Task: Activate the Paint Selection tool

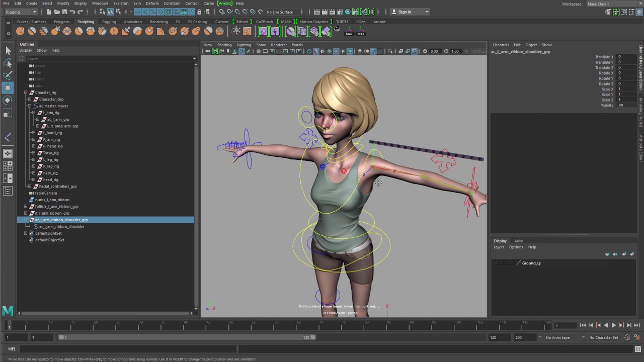Action: pyautogui.click(x=8, y=75)
